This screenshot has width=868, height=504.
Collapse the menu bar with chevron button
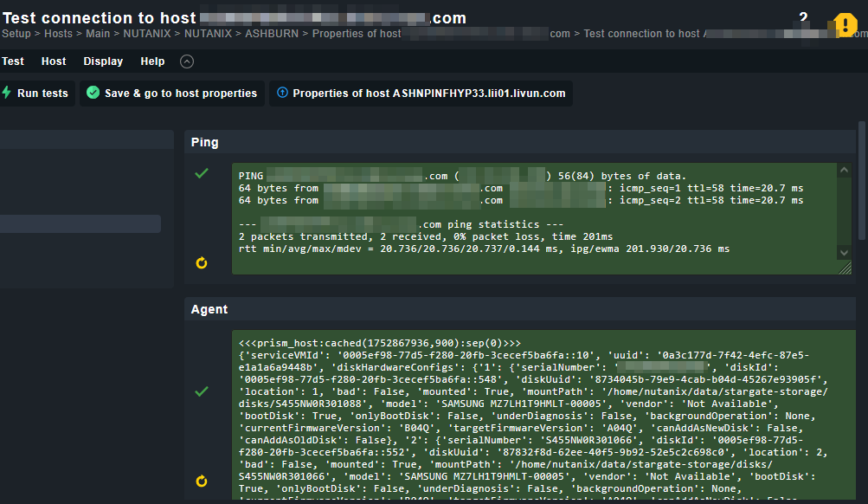click(x=187, y=61)
